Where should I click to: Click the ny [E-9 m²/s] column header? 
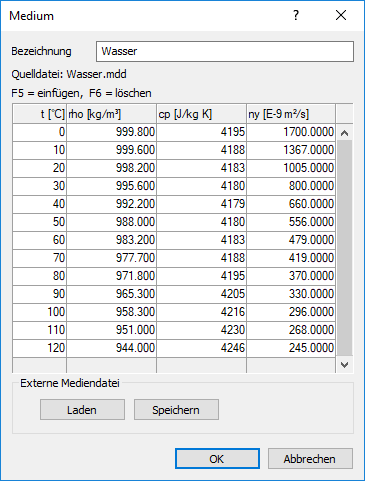click(291, 114)
